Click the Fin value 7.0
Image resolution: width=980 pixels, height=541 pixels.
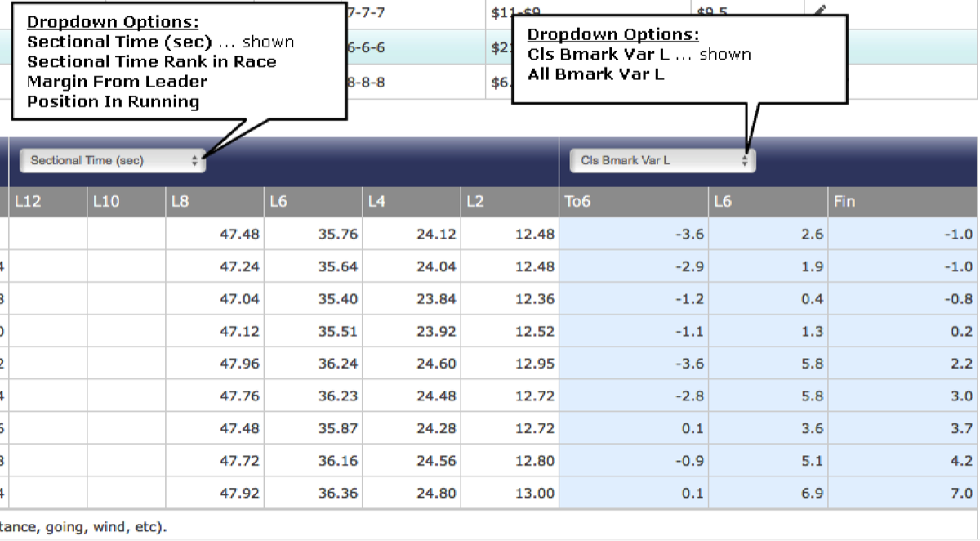click(x=902, y=494)
